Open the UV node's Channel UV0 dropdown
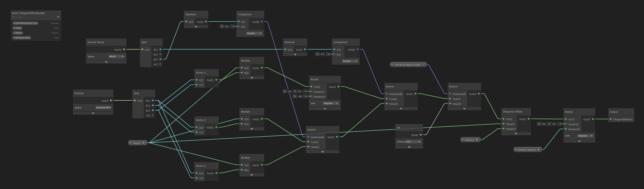The height and width of the screenshot is (189, 644). (x=413, y=142)
